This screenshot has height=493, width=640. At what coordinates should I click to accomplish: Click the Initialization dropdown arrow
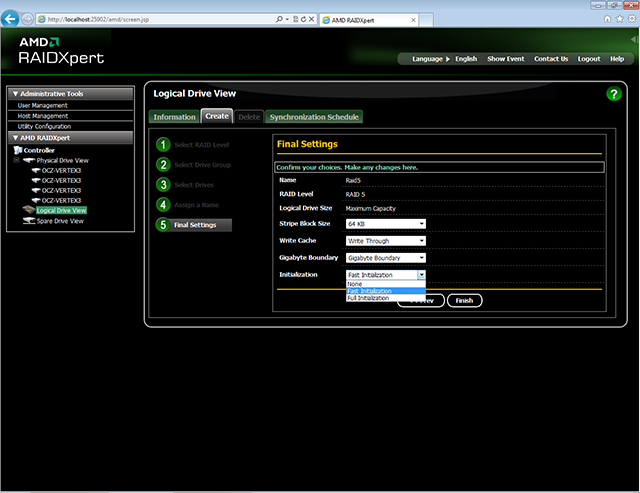point(421,275)
